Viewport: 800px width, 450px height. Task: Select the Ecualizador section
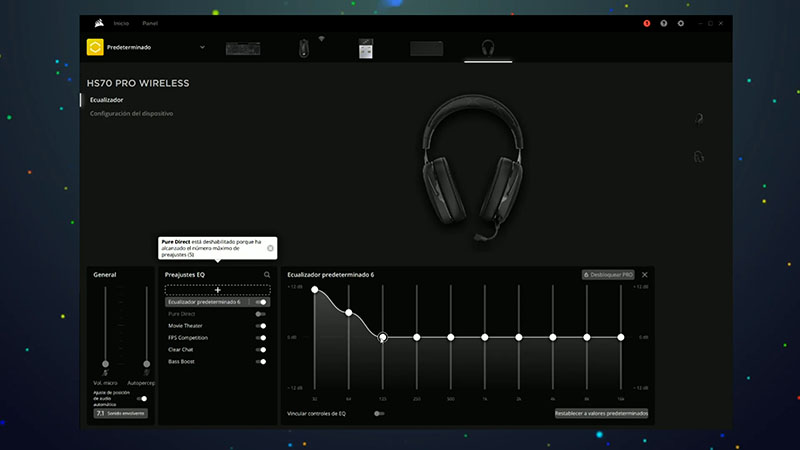point(107,99)
